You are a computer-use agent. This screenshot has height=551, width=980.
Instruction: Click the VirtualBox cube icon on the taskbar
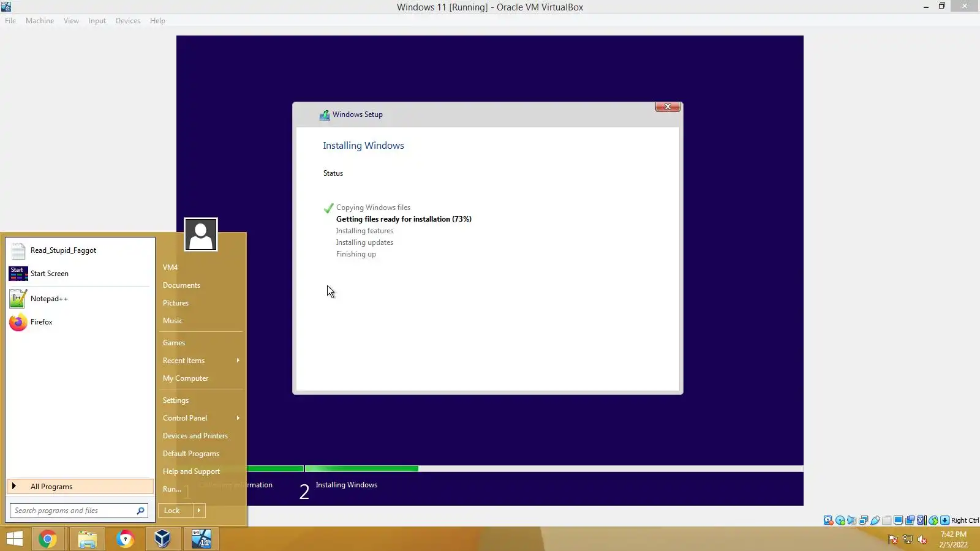(x=162, y=539)
